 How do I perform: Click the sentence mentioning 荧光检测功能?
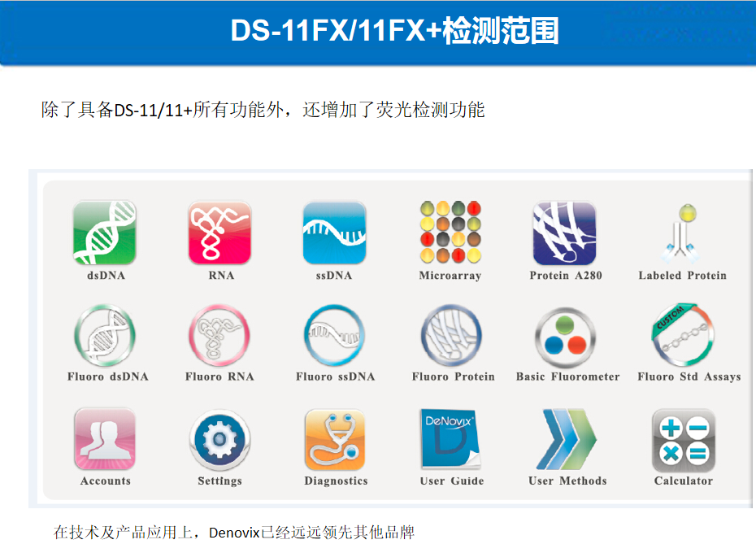pyautogui.click(x=263, y=110)
